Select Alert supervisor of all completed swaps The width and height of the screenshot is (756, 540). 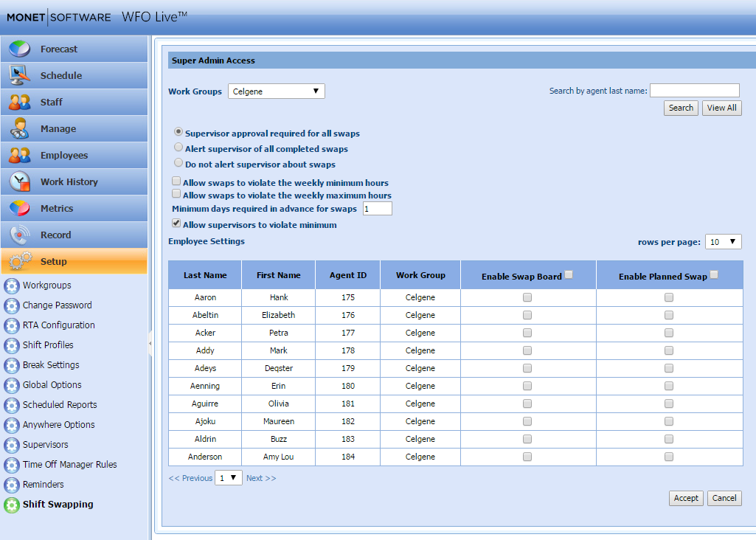pos(178,148)
